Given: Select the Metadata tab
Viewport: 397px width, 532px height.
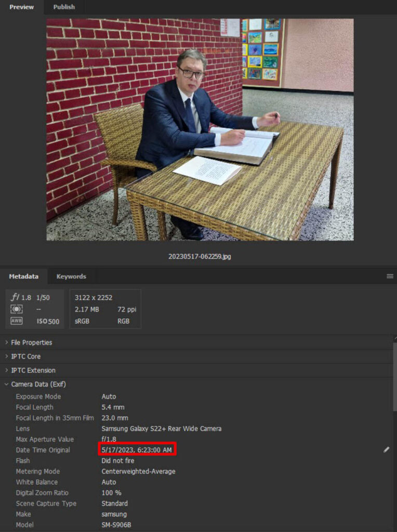Looking at the screenshot, I should 23,276.
